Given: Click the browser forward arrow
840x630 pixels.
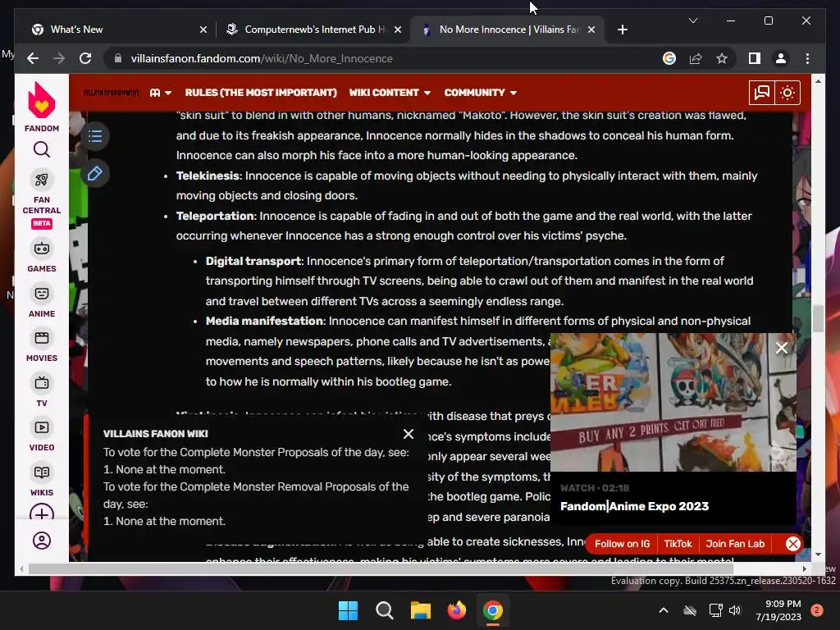Looking at the screenshot, I should coord(59,58).
